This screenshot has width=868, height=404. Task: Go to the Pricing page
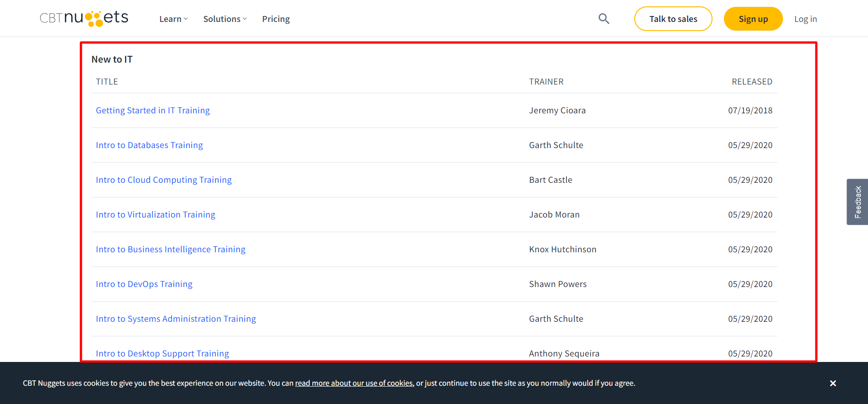[x=276, y=19]
